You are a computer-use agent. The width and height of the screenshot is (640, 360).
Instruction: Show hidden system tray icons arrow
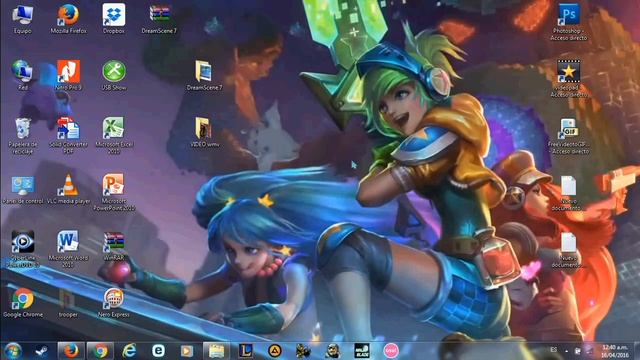(x=566, y=351)
